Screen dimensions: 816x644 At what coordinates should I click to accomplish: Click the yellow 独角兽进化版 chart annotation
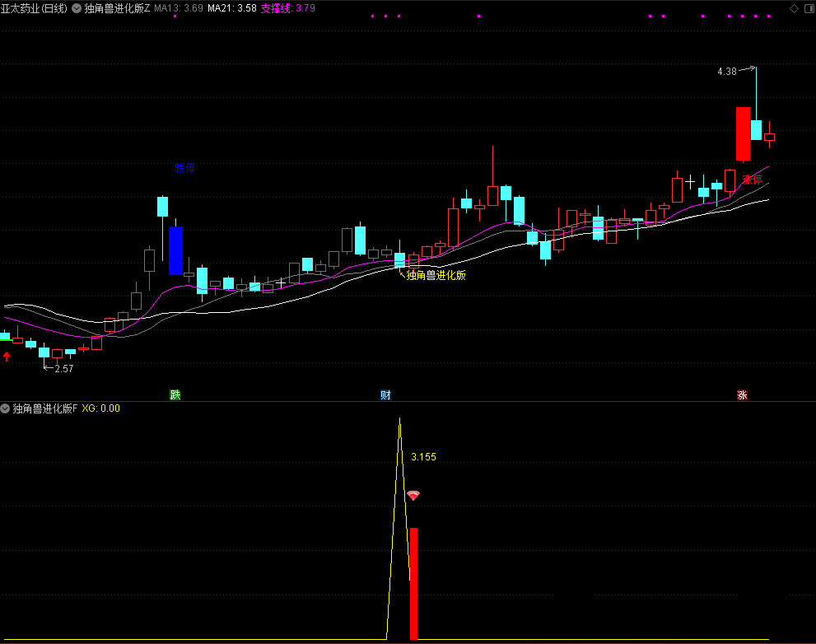[436, 275]
